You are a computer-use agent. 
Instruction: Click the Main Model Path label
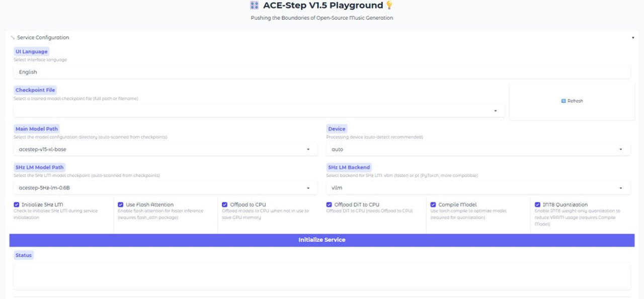(37, 129)
